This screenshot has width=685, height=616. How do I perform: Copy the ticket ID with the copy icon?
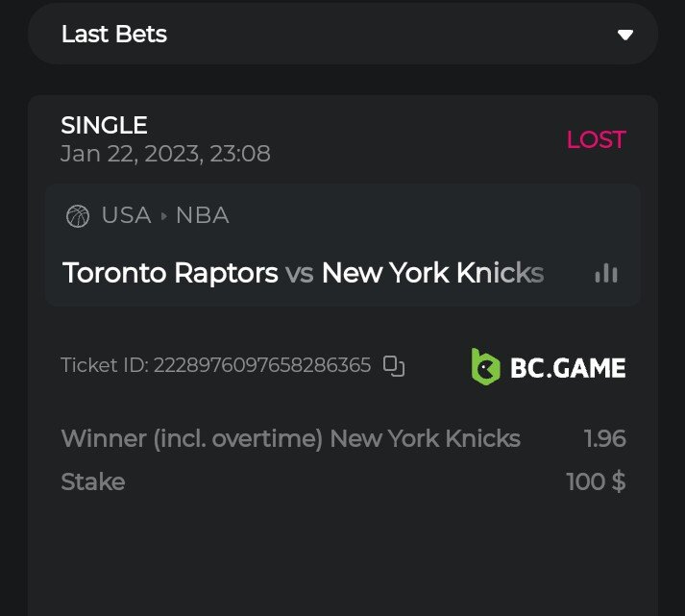[394, 366]
